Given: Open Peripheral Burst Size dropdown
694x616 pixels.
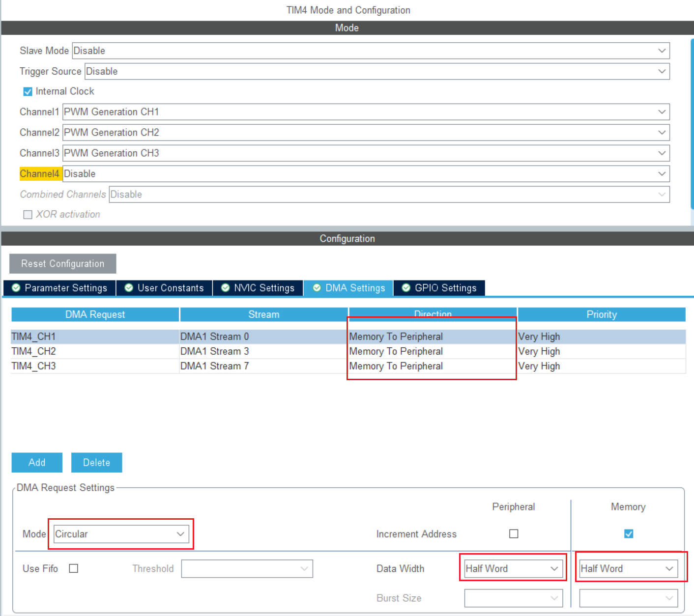Looking at the screenshot, I should pos(514,598).
